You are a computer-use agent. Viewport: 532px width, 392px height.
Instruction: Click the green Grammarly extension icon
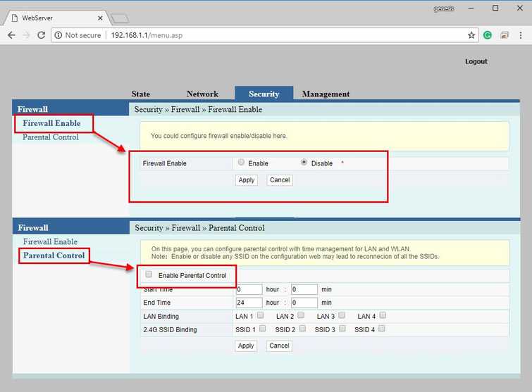[488, 35]
